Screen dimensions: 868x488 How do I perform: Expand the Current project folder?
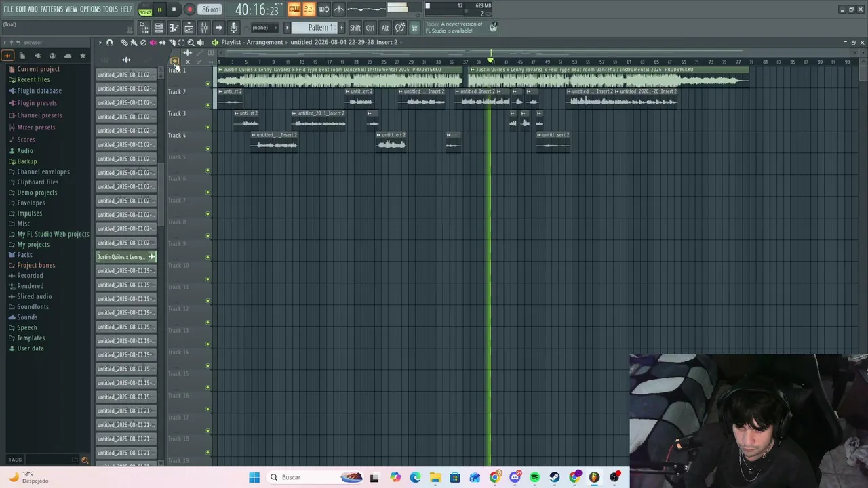coord(38,69)
